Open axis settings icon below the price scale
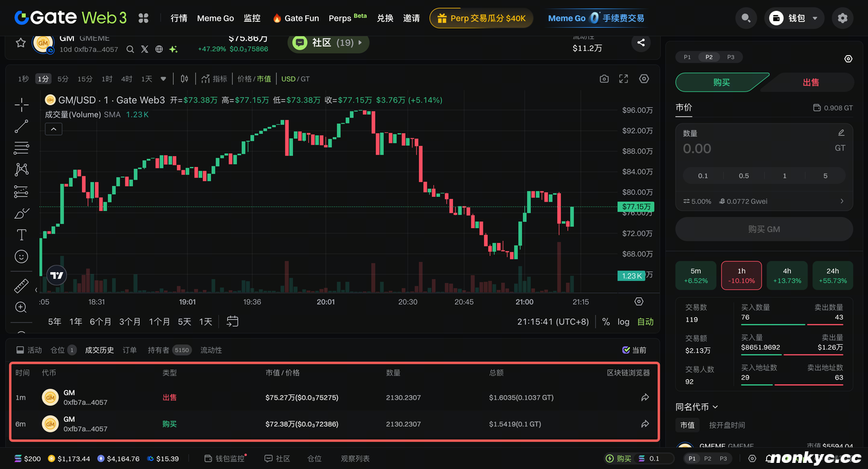The height and width of the screenshot is (469, 868). click(x=639, y=301)
